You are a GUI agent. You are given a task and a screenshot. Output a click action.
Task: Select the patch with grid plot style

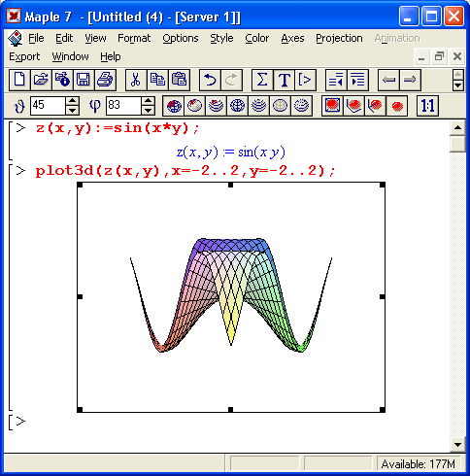174,106
